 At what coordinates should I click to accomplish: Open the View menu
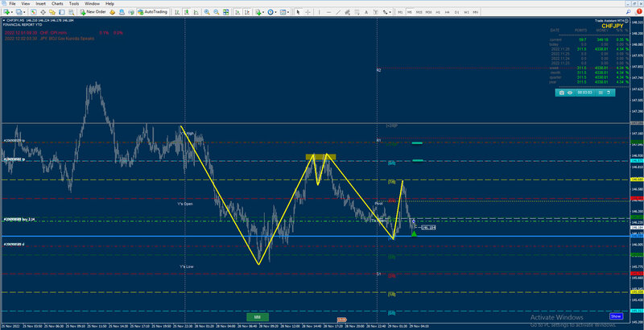click(25, 3)
